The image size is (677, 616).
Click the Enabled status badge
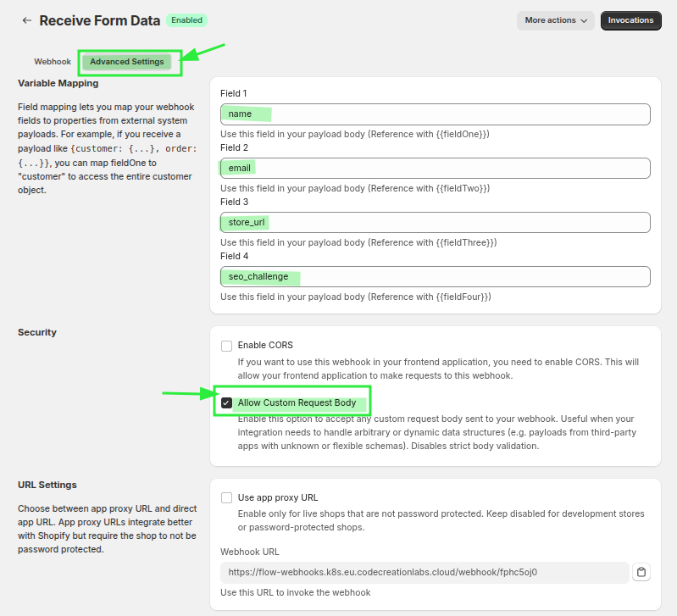tap(187, 19)
